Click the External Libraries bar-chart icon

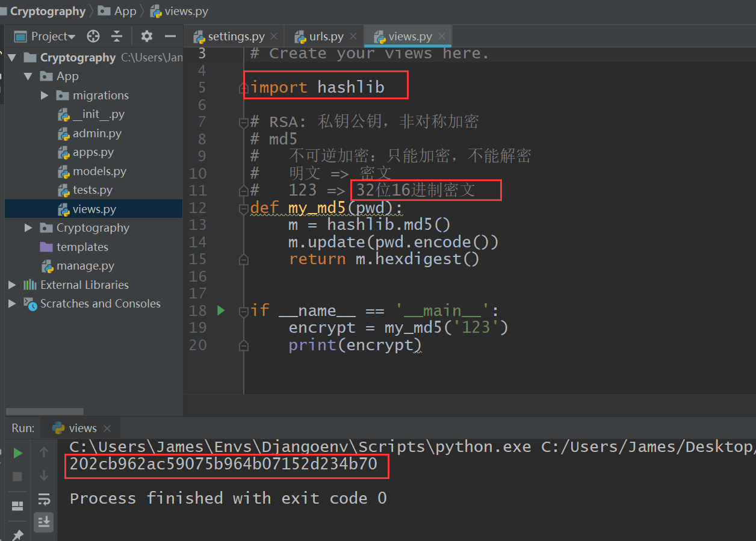point(30,285)
